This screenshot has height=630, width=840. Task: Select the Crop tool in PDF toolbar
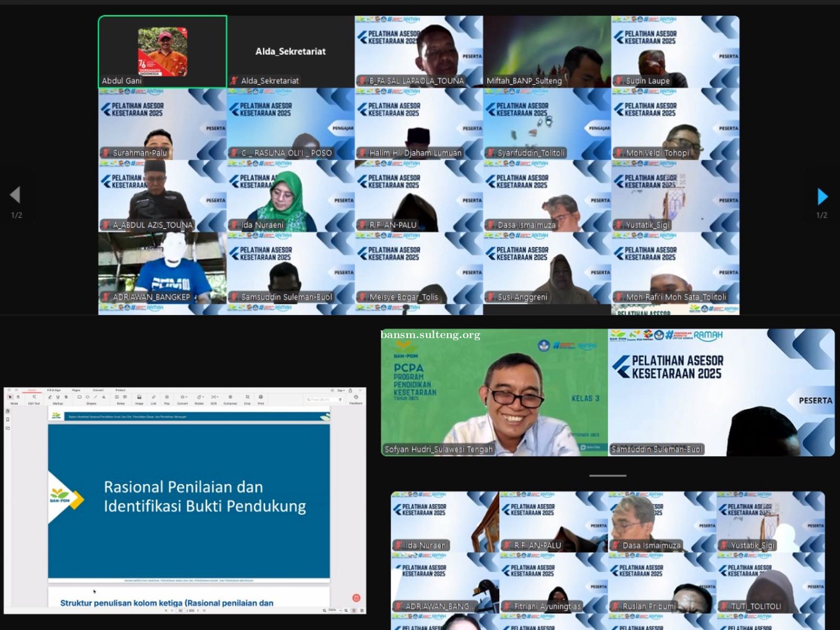pos(247,398)
